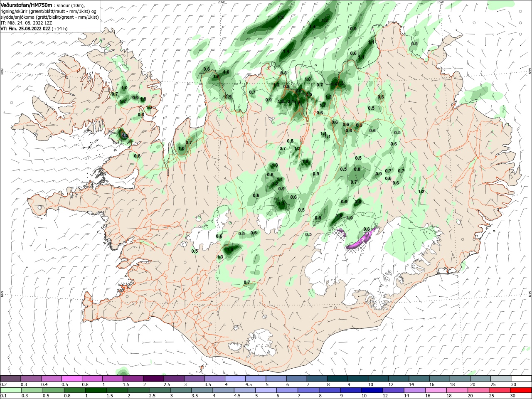Click the 0.4 legend label
Viewport: 532px width, 399px height.
44,384
